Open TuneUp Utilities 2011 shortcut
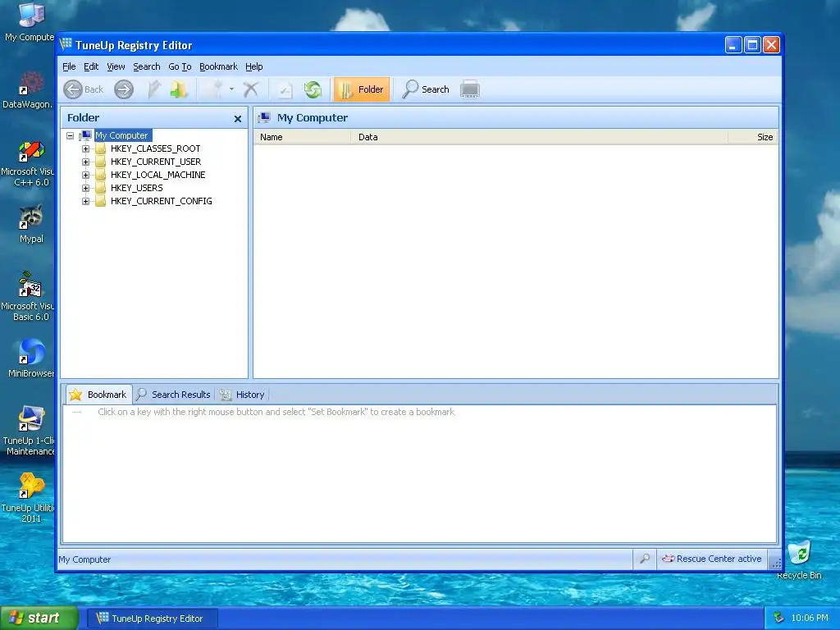The height and width of the screenshot is (630, 840). pos(29,498)
